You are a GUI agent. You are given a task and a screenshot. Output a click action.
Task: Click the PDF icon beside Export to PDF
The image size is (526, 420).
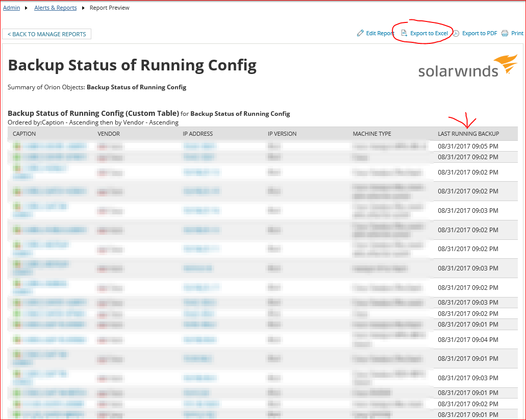pyautogui.click(x=456, y=34)
